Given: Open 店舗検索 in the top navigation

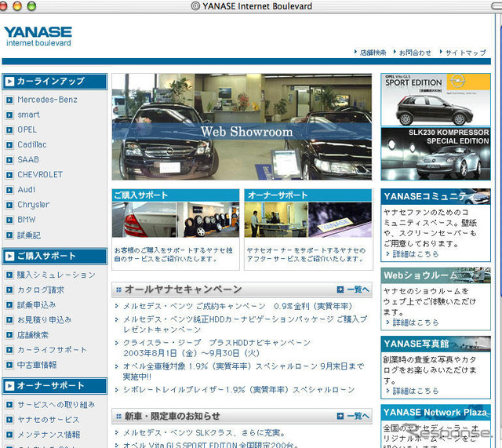Looking at the screenshot, I should pyautogui.click(x=373, y=53).
